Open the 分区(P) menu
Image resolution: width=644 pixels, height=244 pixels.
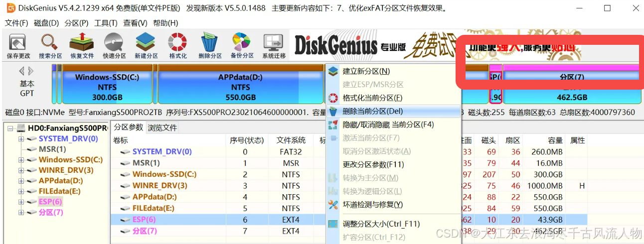(76, 23)
